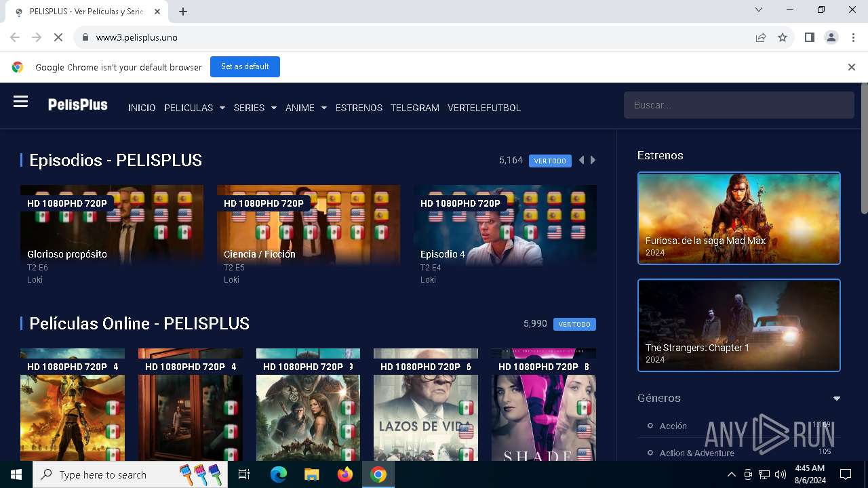
Task: Open Loki episode Ciencia / Ficción thumbnail
Action: pos(309,225)
